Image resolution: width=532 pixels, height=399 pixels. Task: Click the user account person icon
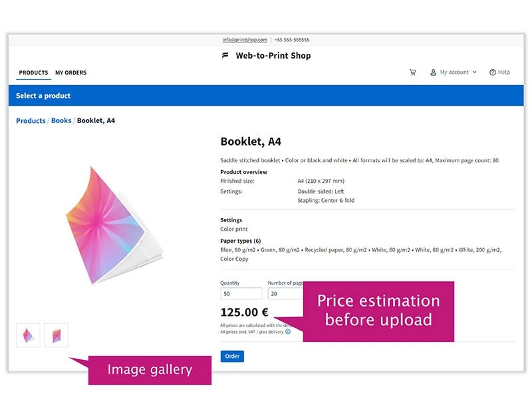point(433,72)
